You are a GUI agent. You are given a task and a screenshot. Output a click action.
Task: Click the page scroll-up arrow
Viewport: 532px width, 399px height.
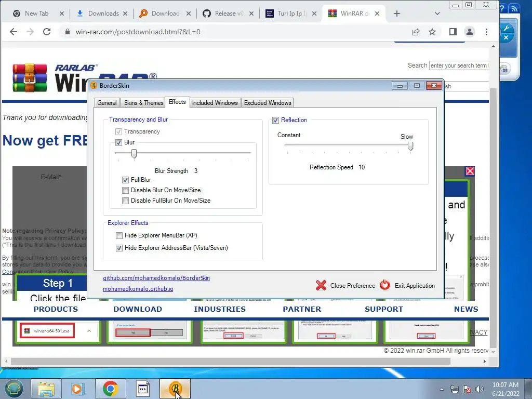[x=494, y=46]
